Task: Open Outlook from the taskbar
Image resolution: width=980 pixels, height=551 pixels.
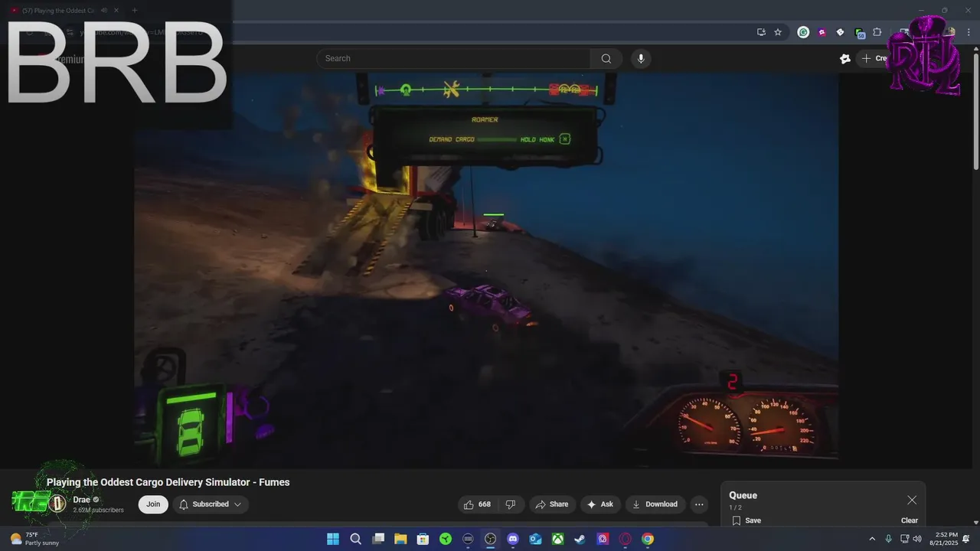Action: (535, 539)
